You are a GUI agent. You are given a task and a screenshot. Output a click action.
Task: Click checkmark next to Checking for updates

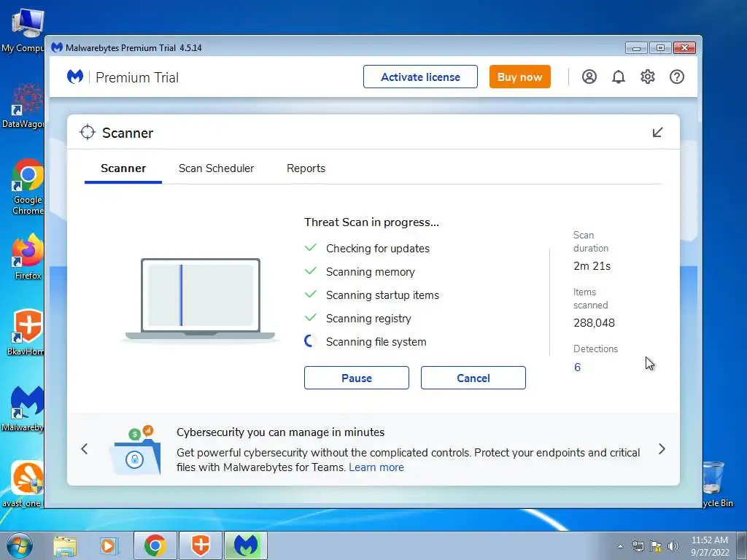click(x=311, y=248)
